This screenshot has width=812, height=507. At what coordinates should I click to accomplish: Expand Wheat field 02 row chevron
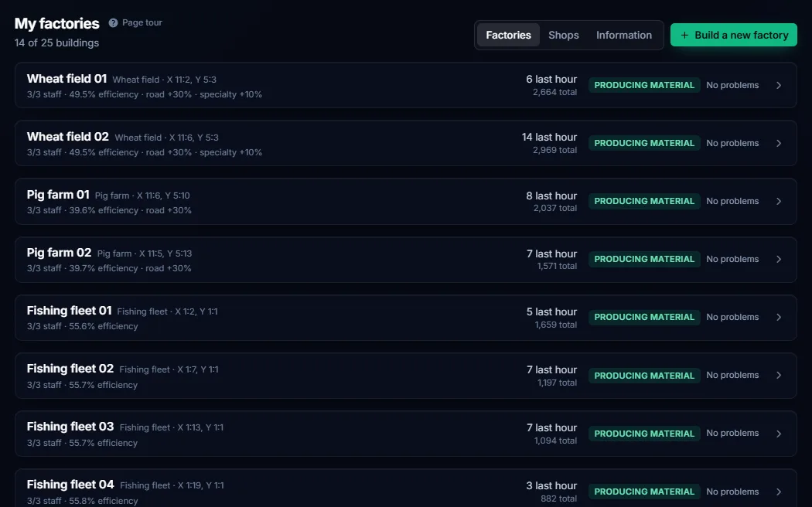pyautogui.click(x=779, y=143)
